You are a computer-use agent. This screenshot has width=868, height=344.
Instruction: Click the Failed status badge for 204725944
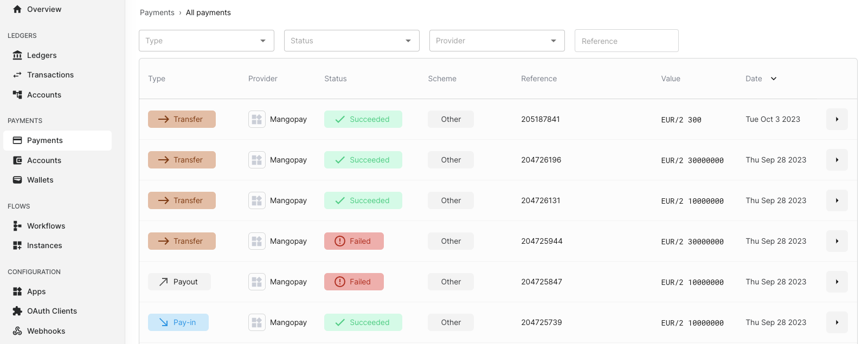[353, 241]
